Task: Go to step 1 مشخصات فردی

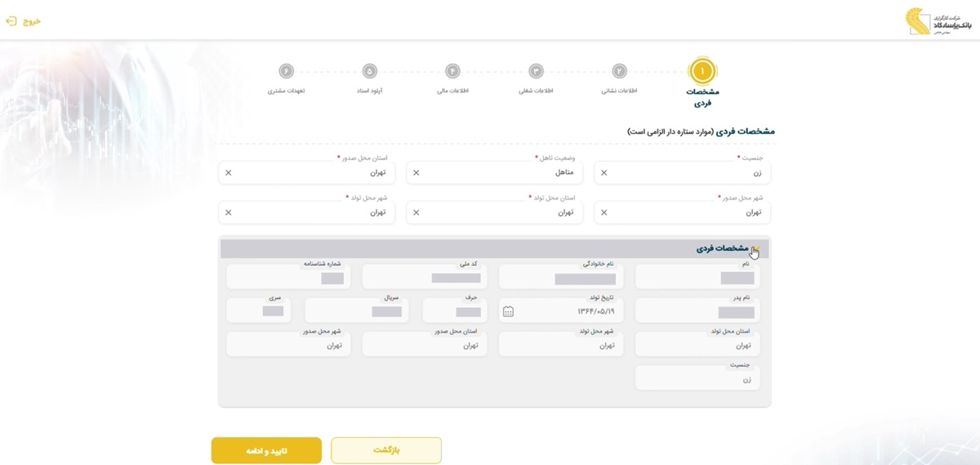Action: tap(702, 71)
